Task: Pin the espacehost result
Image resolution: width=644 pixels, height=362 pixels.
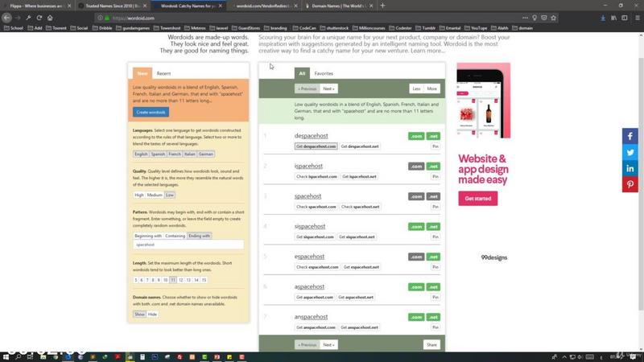Action: pos(436,267)
